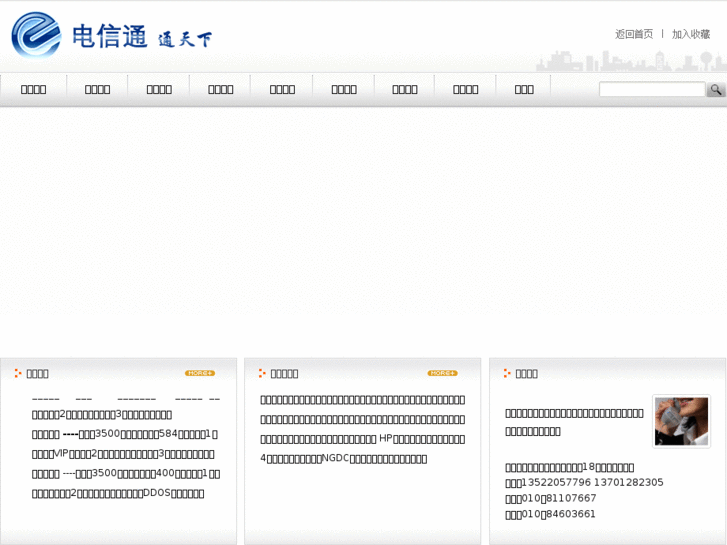Click the text line containing DDOS

[118, 493]
